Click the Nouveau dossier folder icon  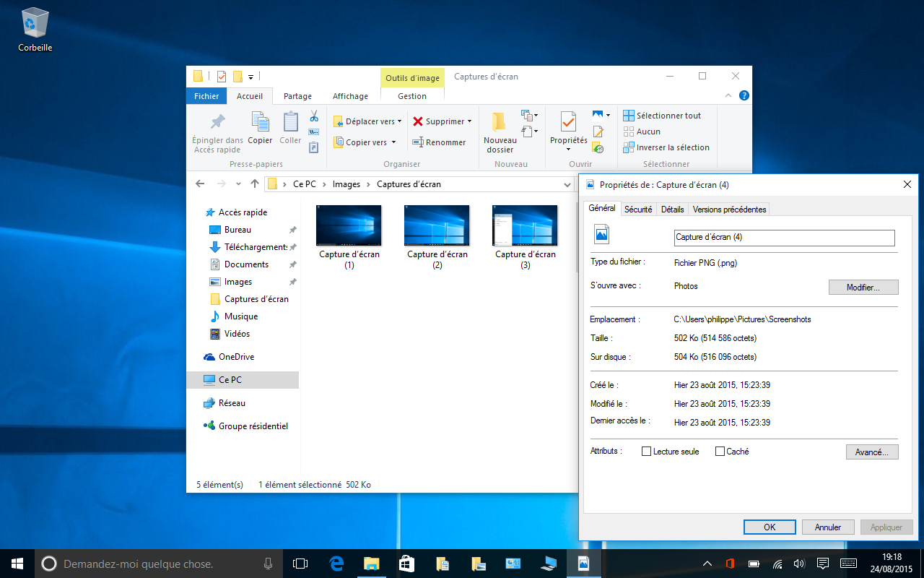click(499, 121)
